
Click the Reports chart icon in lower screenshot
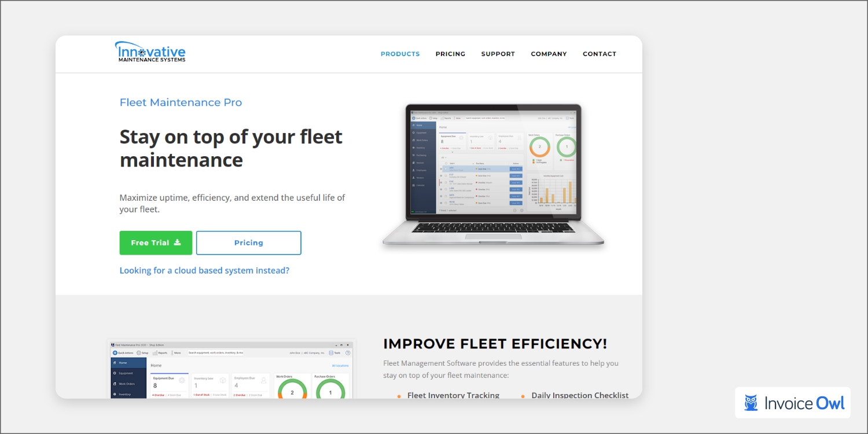click(156, 352)
